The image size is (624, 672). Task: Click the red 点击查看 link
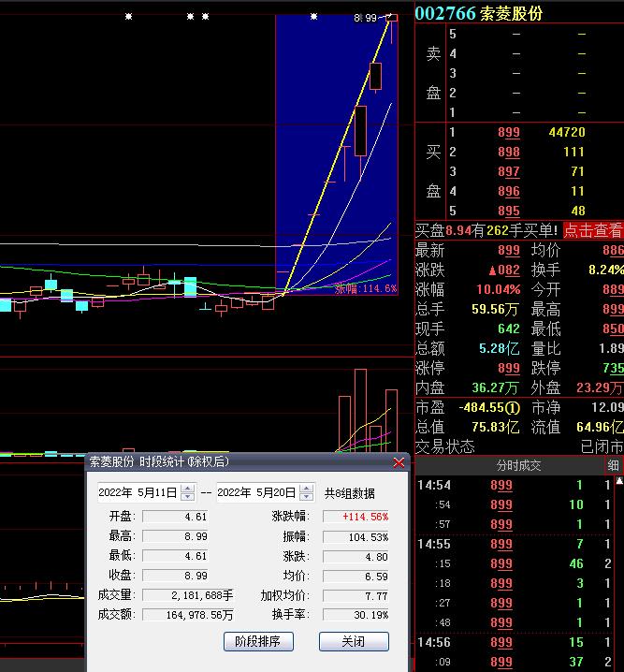592,230
